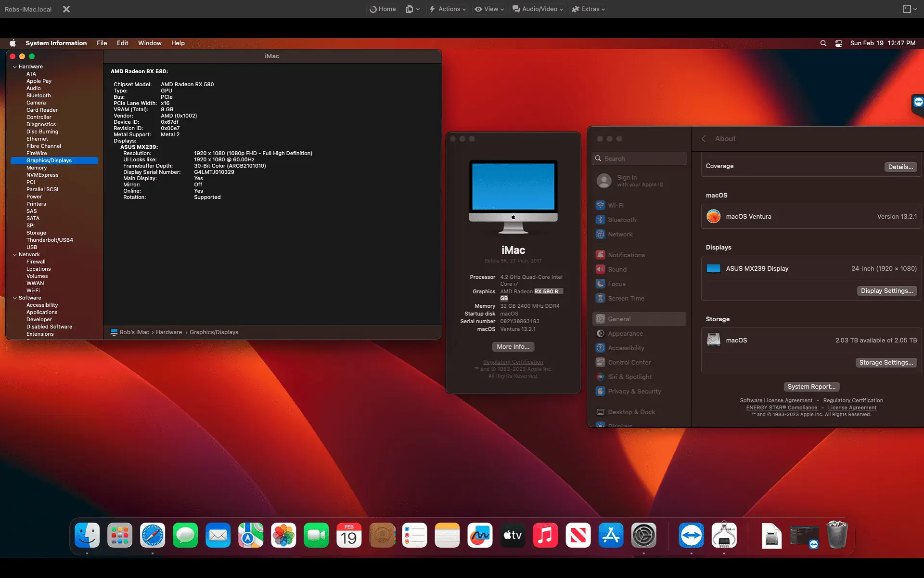
Task: Click System Report... button
Action: click(x=811, y=387)
